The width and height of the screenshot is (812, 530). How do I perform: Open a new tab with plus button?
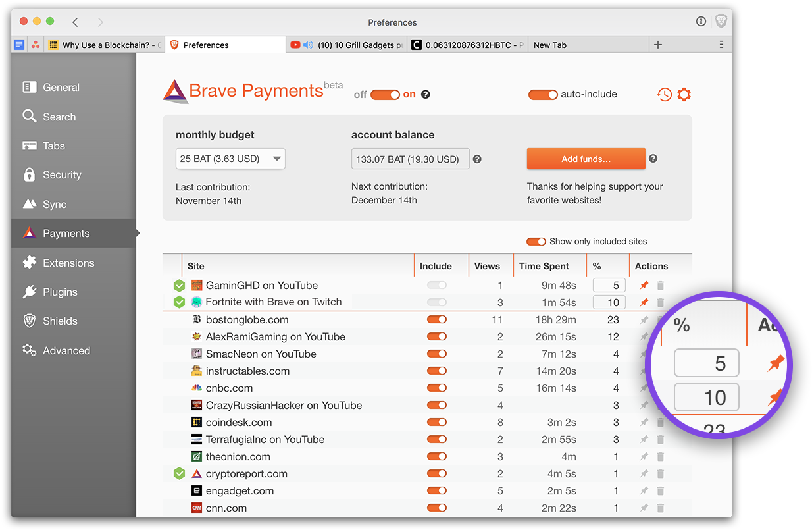pyautogui.click(x=658, y=45)
